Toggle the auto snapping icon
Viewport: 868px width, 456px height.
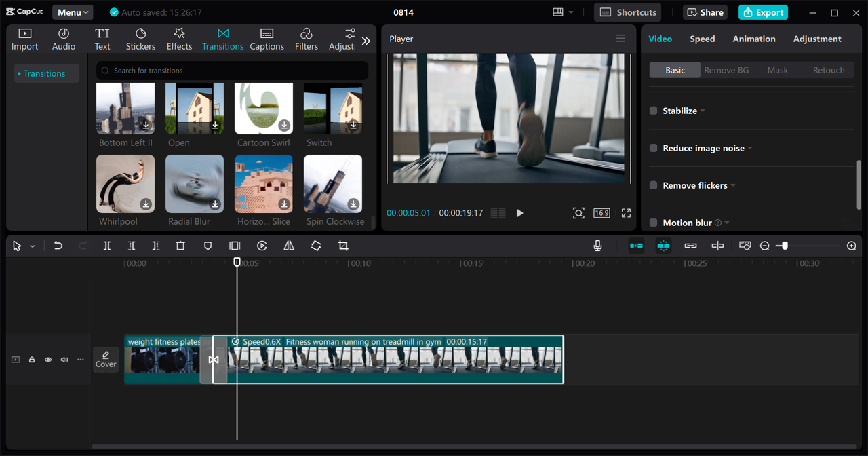(x=663, y=246)
